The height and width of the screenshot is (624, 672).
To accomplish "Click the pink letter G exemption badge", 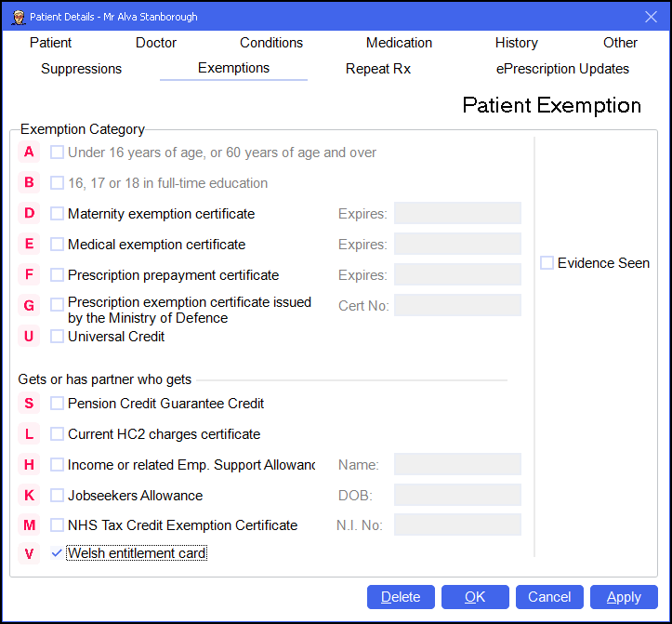I will pos(30,306).
